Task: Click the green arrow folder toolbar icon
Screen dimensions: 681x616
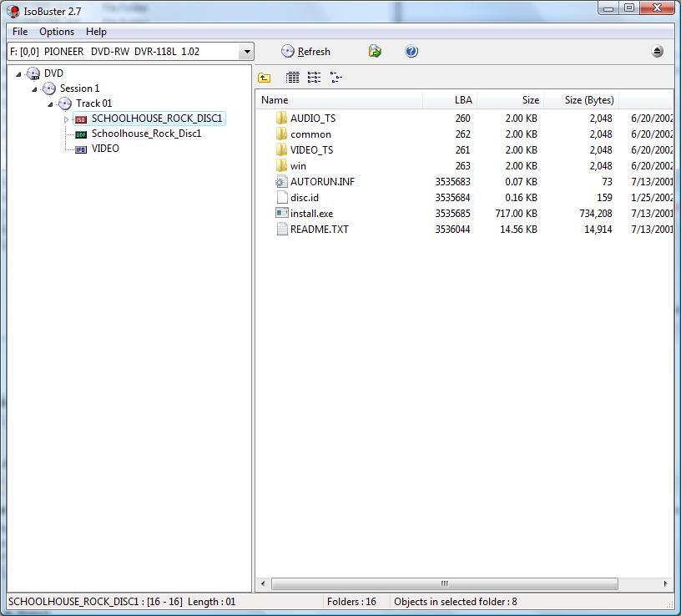Action: pyautogui.click(x=375, y=51)
